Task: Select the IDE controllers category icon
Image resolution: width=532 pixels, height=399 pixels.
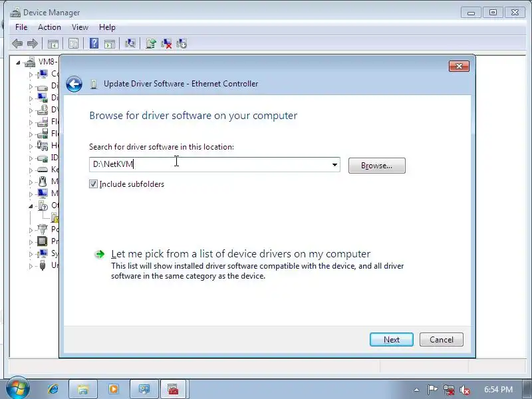Action: 43,158
